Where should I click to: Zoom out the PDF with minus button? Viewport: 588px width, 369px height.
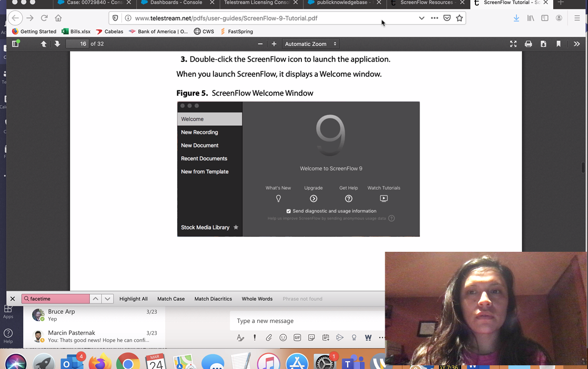[x=260, y=44]
